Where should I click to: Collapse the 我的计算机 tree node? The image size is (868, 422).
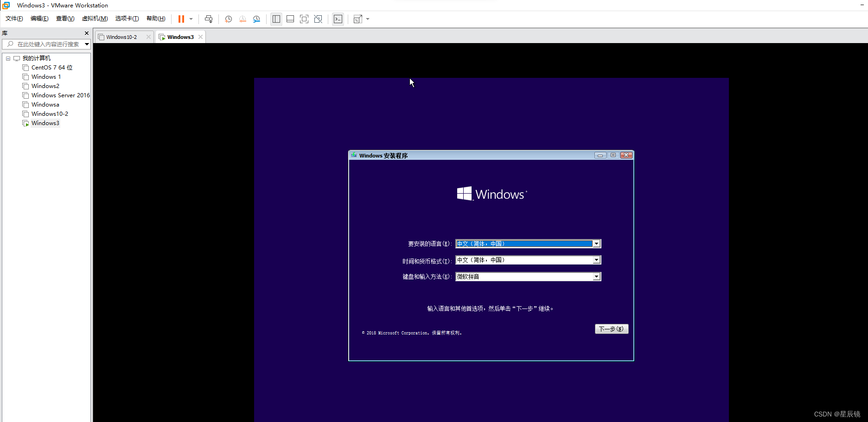(8, 58)
